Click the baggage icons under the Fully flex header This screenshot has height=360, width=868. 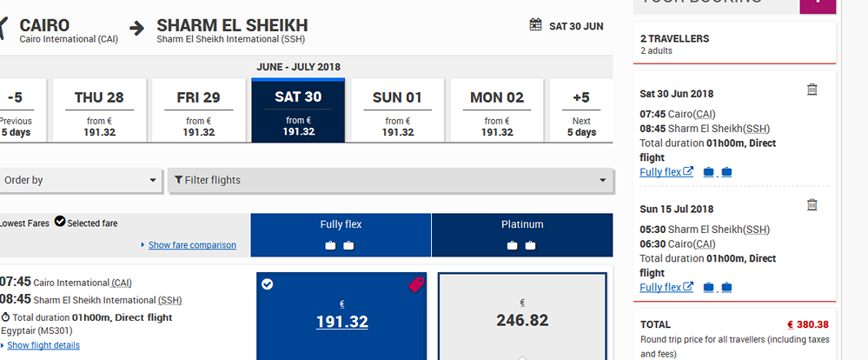click(340, 245)
